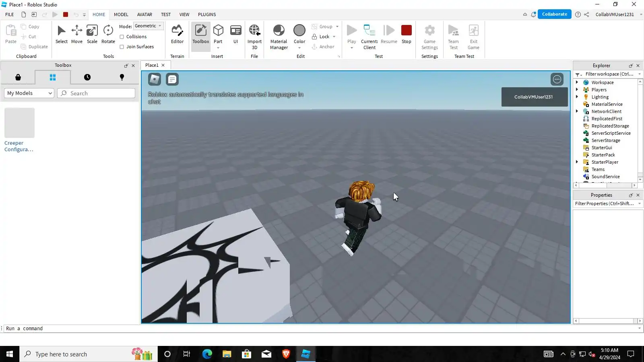644x362 pixels.
Task: Open the Material Manager
Action: 279,37
